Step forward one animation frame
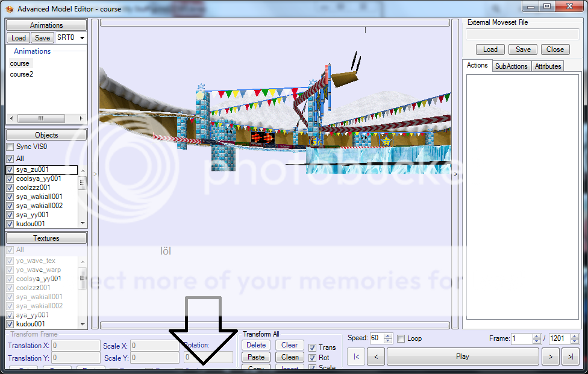Image resolution: width=588 pixels, height=374 pixels. tap(551, 357)
